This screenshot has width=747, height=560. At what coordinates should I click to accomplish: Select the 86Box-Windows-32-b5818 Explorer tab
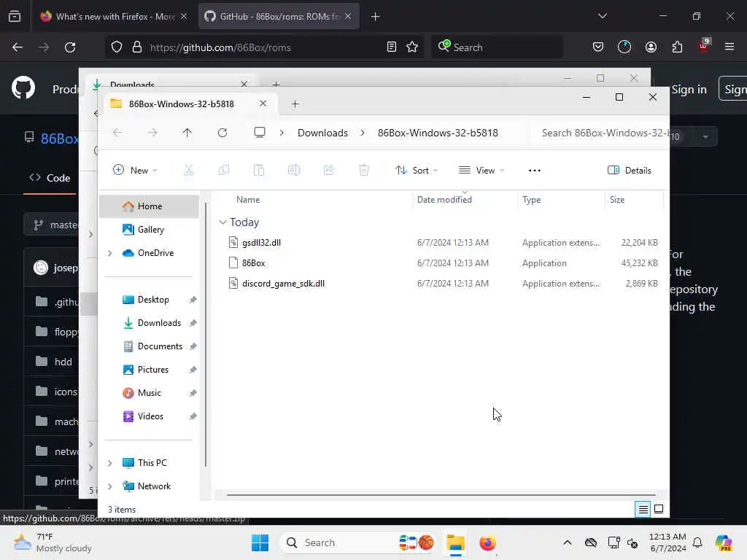coord(190,104)
